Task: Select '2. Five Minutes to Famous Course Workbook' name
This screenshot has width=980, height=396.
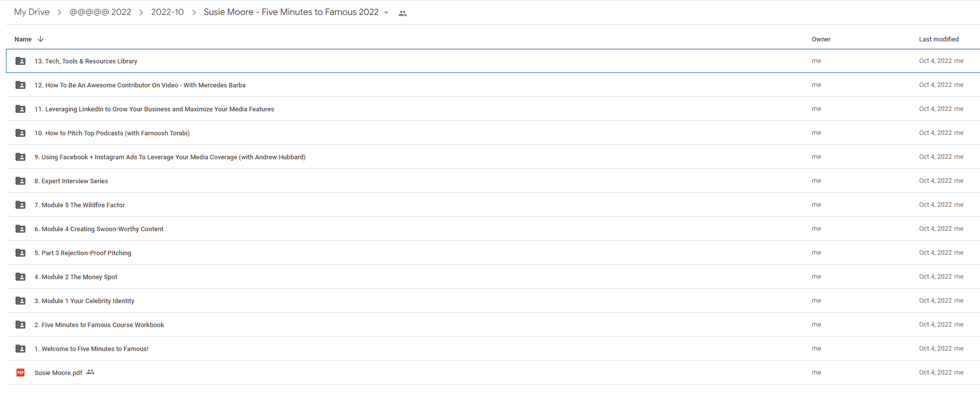Action: click(x=99, y=325)
